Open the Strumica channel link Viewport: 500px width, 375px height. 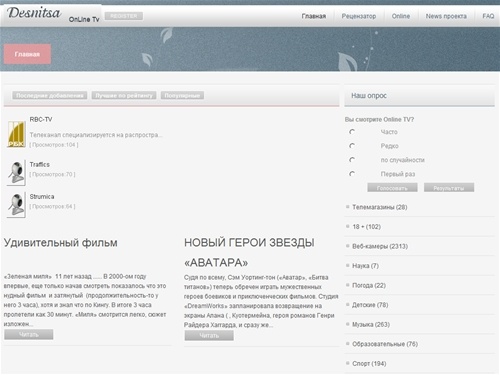(42, 197)
